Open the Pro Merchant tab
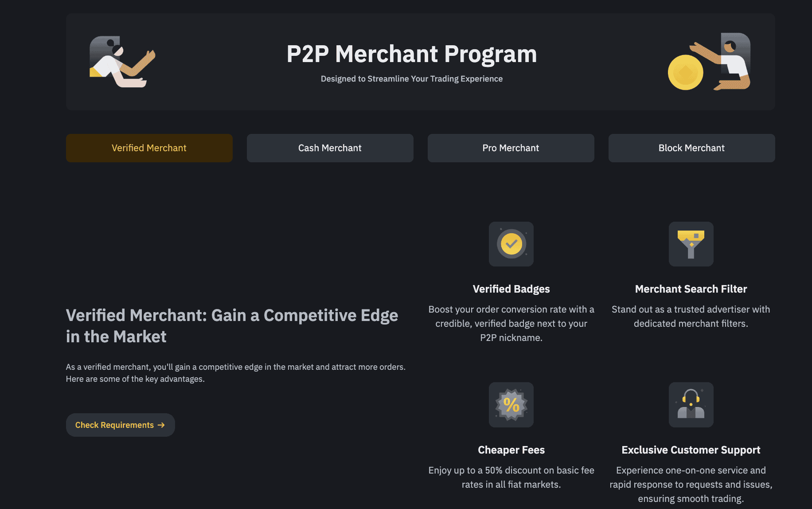Screen dimensions: 812x509 click(511, 148)
